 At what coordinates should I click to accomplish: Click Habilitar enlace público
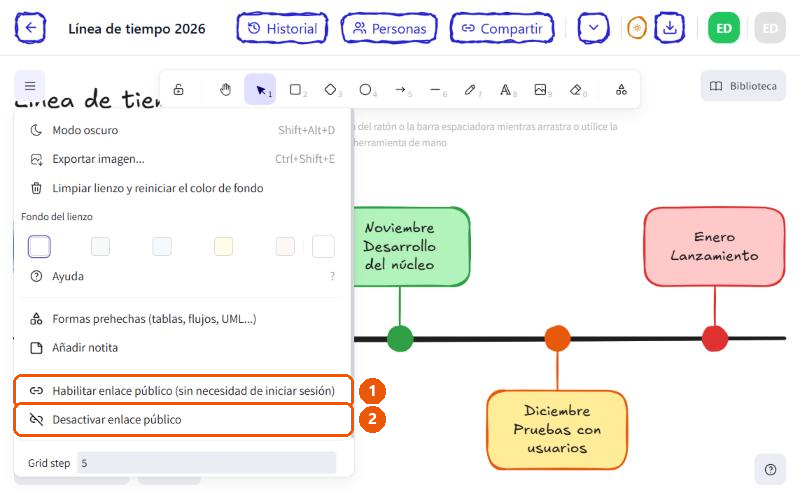coord(183,391)
